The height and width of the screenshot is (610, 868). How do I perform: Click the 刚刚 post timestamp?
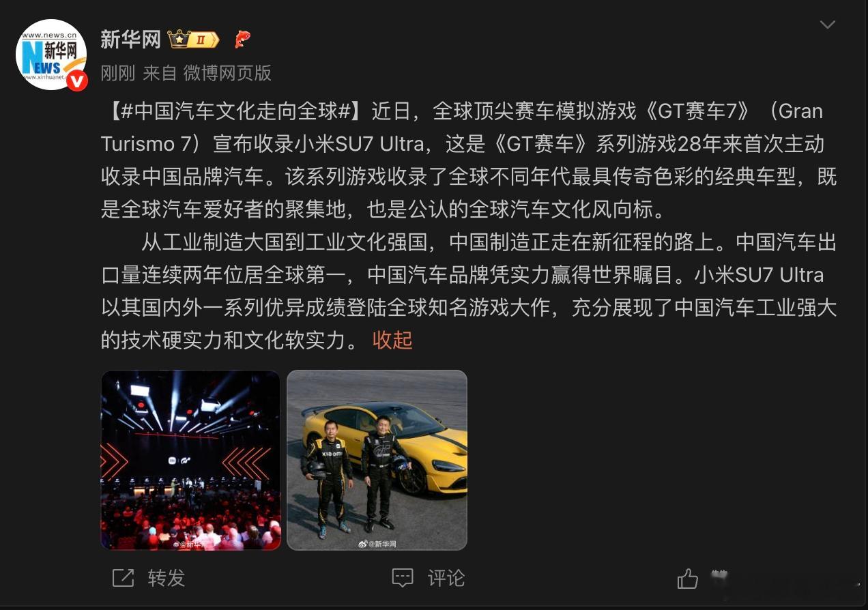click(x=118, y=73)
